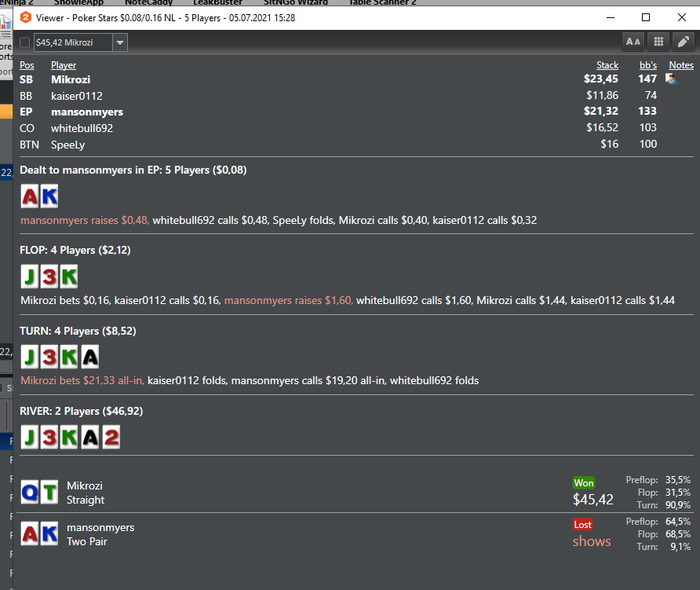Click the bb's column header

(648, 65)
